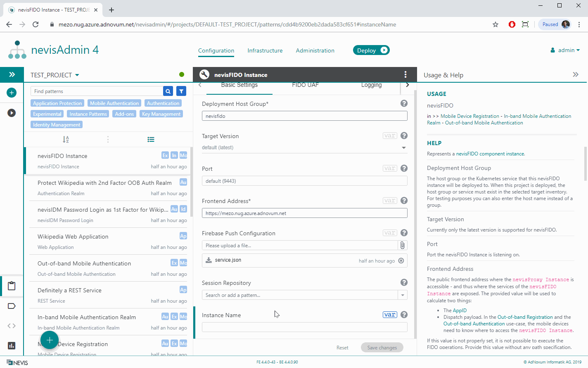Viewport: 588px width, 368px height.
Task: Open the Out-of-band Mobile Authentication usage link
Action: point(484,123)
